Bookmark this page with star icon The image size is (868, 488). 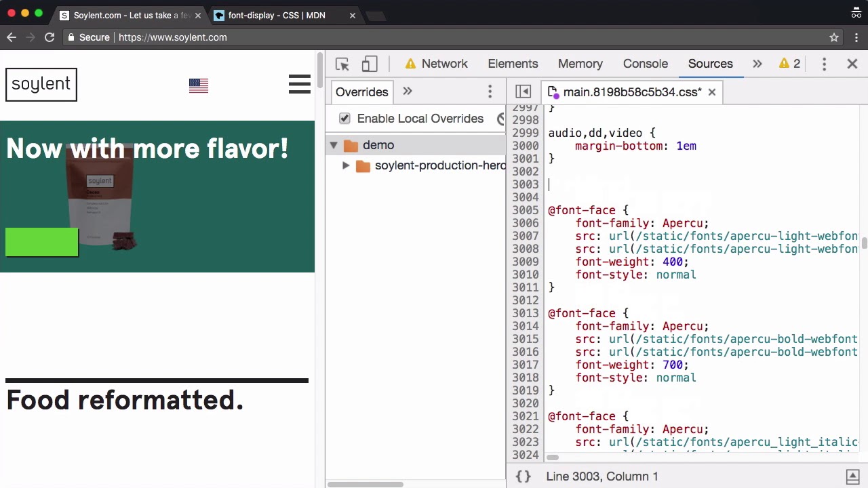click(x=834, y=37)
